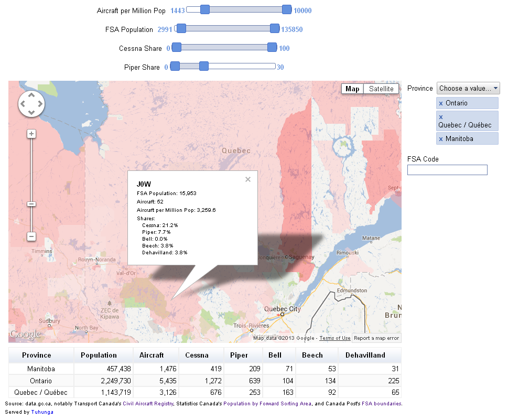
Task: Click the Edmundston label on map
Action: coord(352,290)
